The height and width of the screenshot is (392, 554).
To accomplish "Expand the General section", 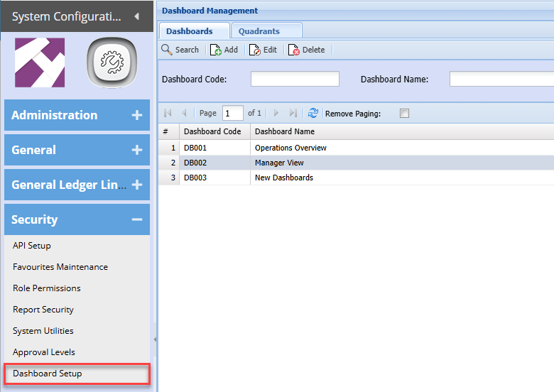I will [137, 150].
